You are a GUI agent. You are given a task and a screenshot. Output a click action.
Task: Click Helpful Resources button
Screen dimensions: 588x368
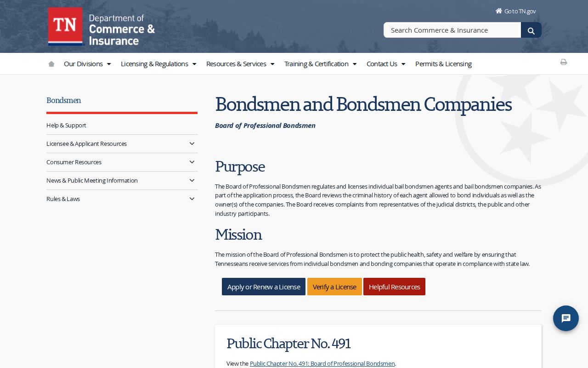point(394,287)
